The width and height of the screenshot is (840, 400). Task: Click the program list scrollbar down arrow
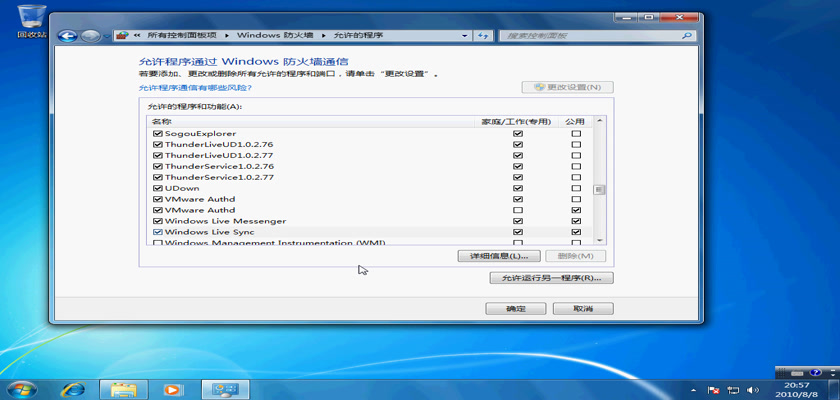tap(600, 240)
